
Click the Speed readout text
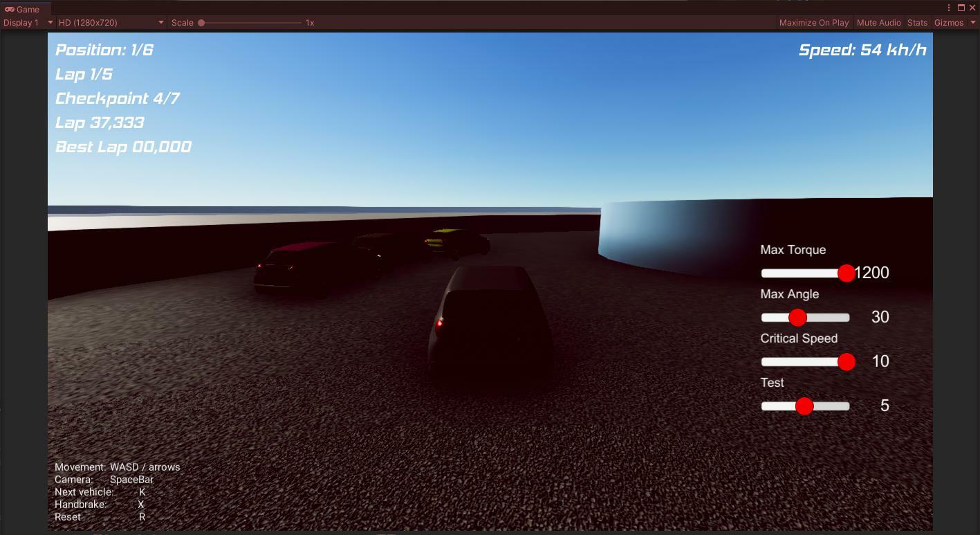coord(862,50)
